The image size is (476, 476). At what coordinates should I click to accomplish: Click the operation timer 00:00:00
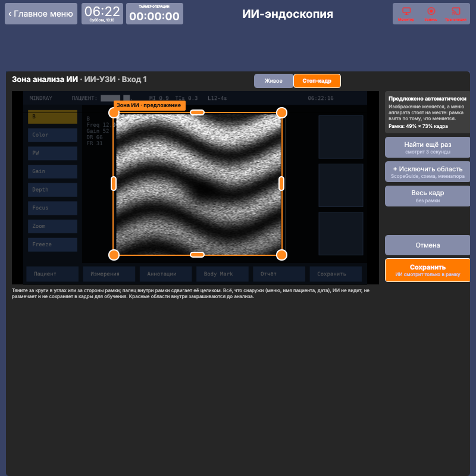point(155,14)
